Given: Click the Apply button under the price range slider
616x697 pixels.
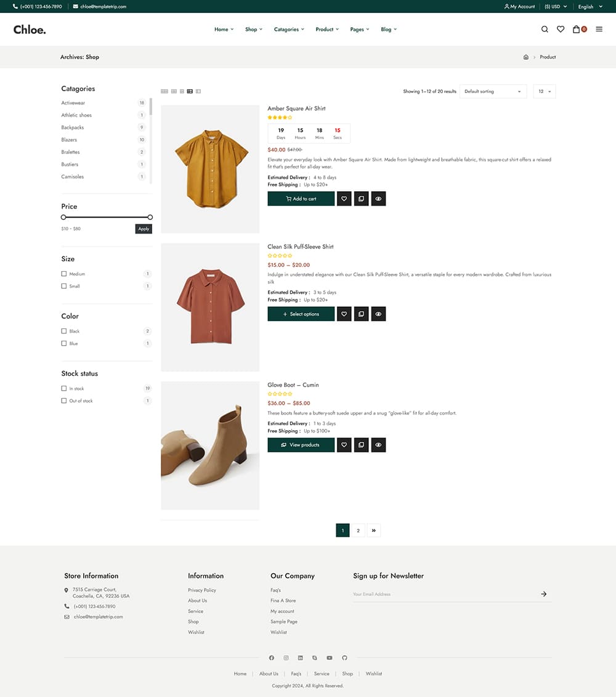Looking at the screenshot, I should pyautogui.click(x=144, y=229).
